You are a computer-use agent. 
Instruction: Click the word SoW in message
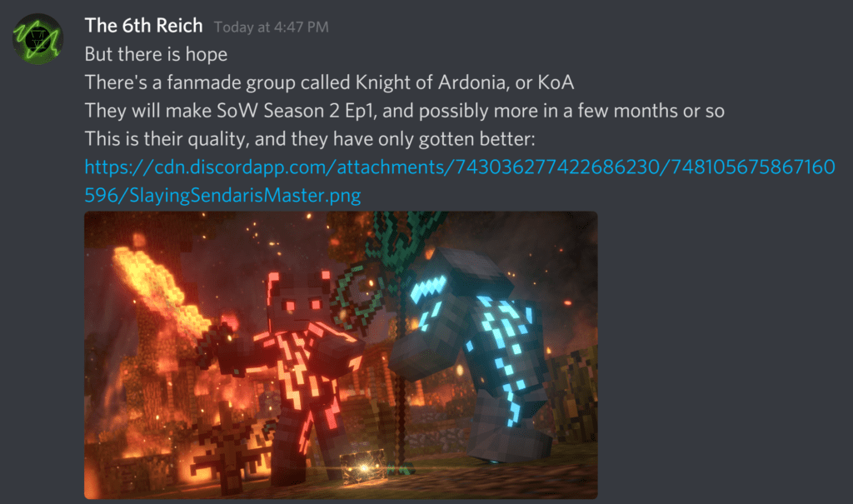[x=237, y=111]
